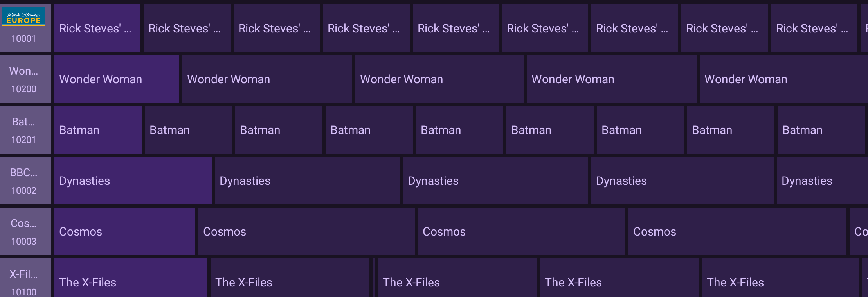Choose the highlighted current Dynasties program
Viewport: 868px width, 297px height.
click(x=133, y=181)
